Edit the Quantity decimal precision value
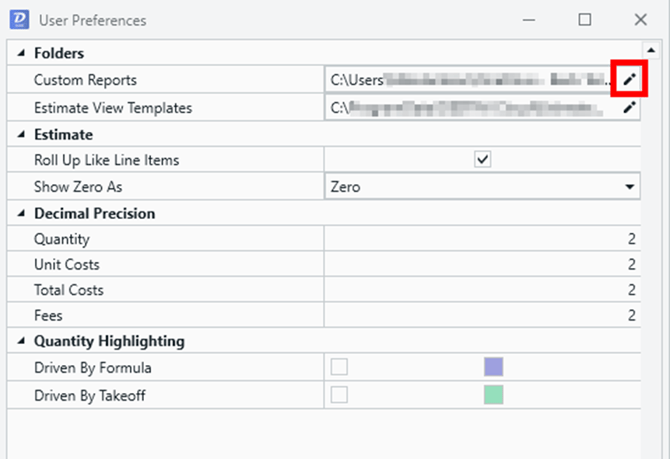The width and height of the screenshot is (670, 459). 482,239
